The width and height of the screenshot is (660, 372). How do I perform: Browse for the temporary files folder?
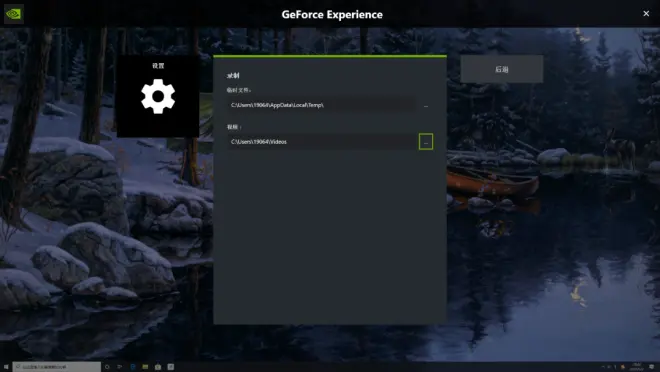click(x=426, y=105)
